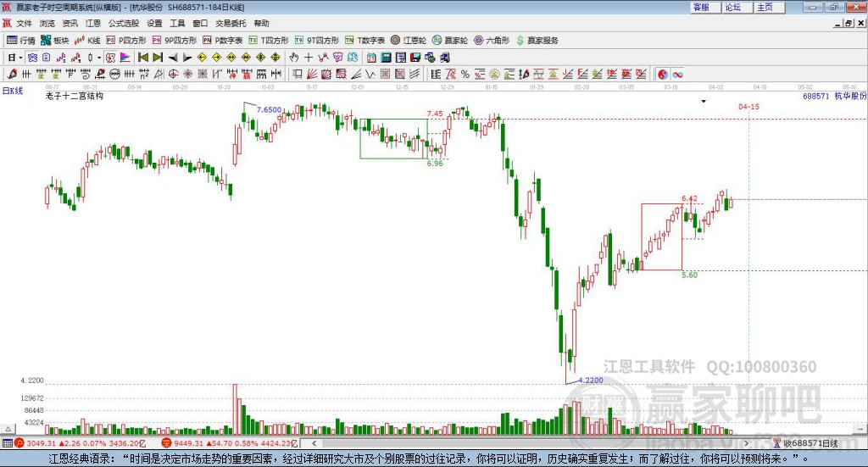This screenshot has height=467, width=868.
Task: Open the 交易委托 menu
Action: (x=231, y=23)
